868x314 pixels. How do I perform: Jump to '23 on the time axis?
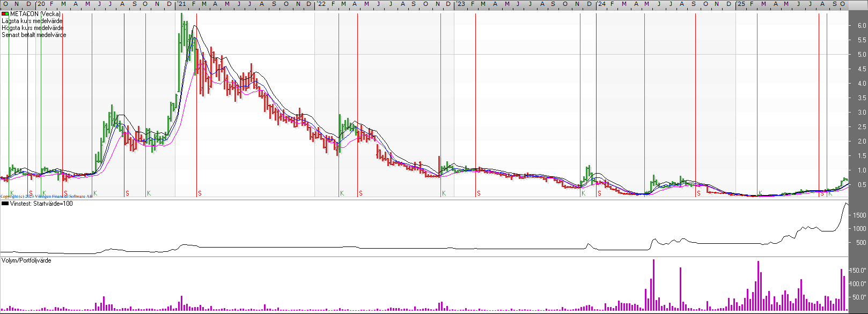click(x=460, y=4)
